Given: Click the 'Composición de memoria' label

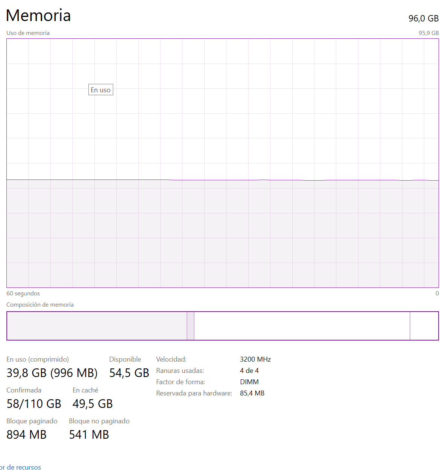Looking at the screenshot, I should point(40,305).
